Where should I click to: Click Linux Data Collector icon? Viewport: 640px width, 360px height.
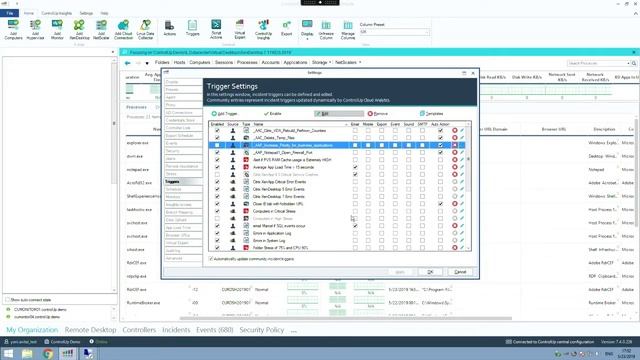pyautogui.click(x=145, y=25)
